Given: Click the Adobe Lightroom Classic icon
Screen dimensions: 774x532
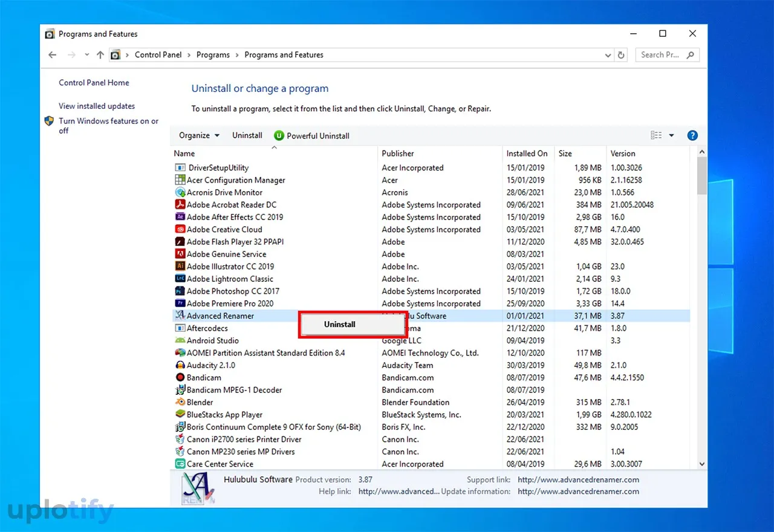Looking at the screenshot, I should click(180, 279).
